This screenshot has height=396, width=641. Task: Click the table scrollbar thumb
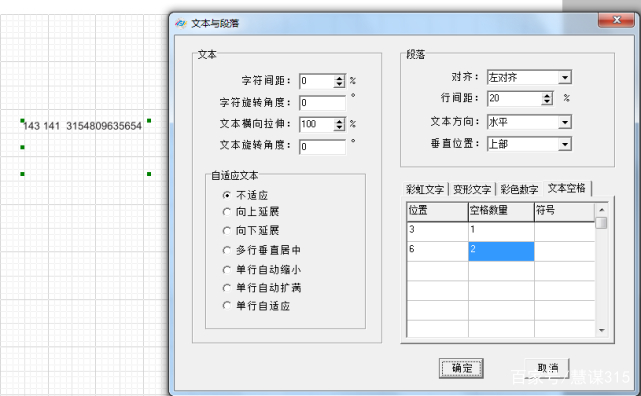pyautogui.click(x=601, y=223)
